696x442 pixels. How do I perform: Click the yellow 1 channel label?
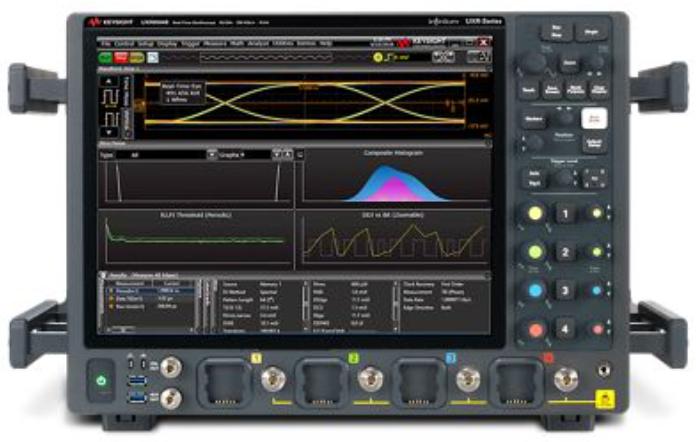[256, 358]
